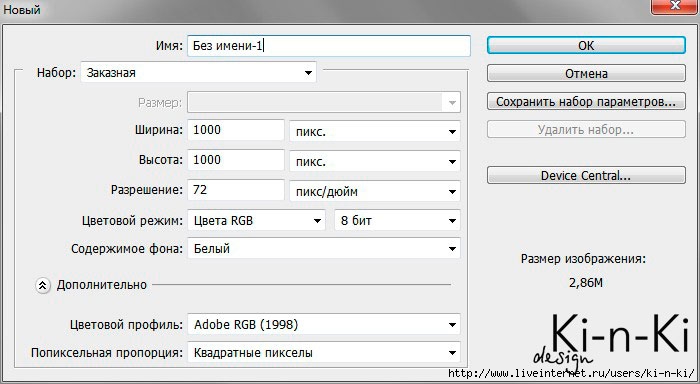
Task: Click Сохранить набор параметров button
Action: pos(586,101)
